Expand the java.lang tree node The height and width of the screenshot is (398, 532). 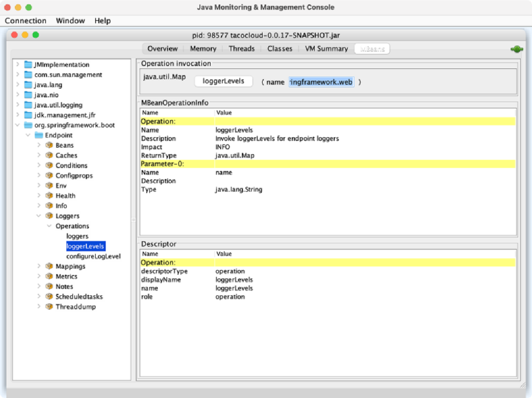tap(17, 85)
